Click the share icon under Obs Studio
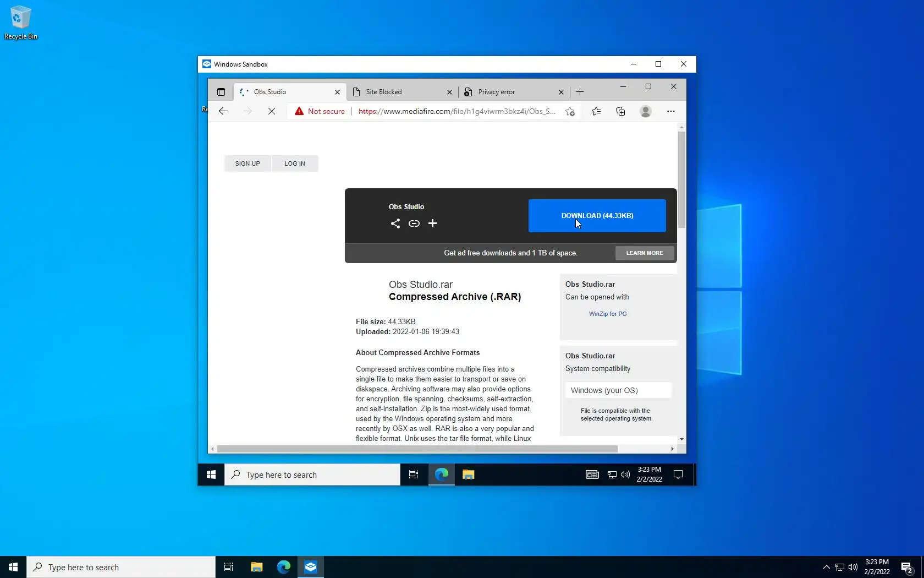This screenshot has height=578, width=924. pyautogui.click(x=395, y=223)
